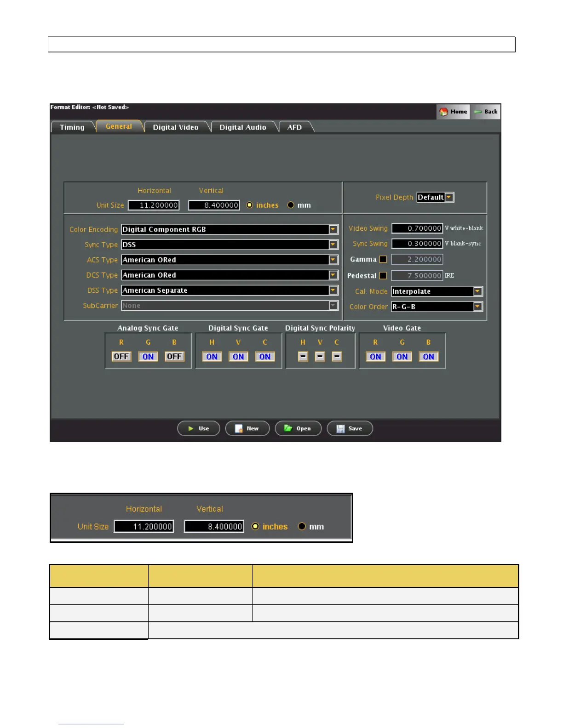This screenshot has height=728, width=563.
Task: Expand the ACS Type dropdown
Action: tap(230, 260)
